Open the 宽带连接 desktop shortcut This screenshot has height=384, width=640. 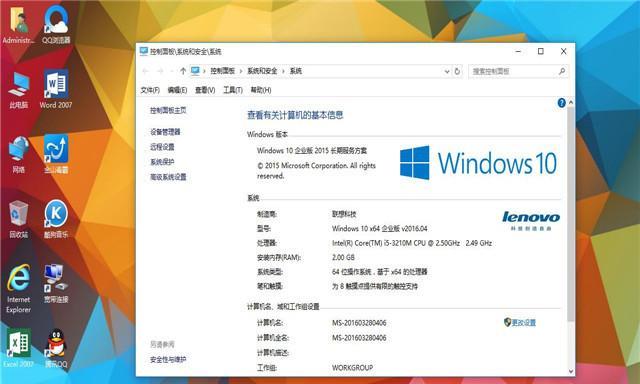[x=56, y=284]
